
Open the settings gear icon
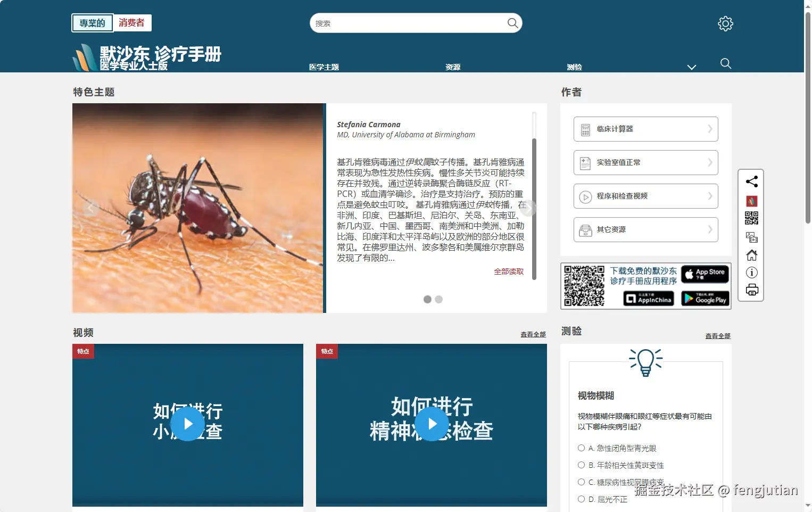point(725,23)
